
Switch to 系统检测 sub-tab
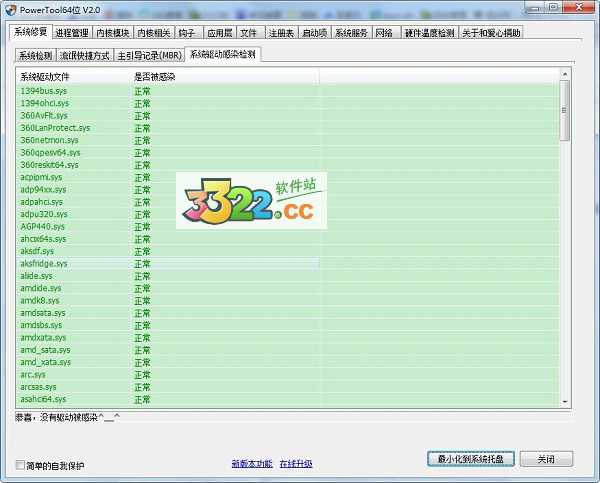(36, 56)
